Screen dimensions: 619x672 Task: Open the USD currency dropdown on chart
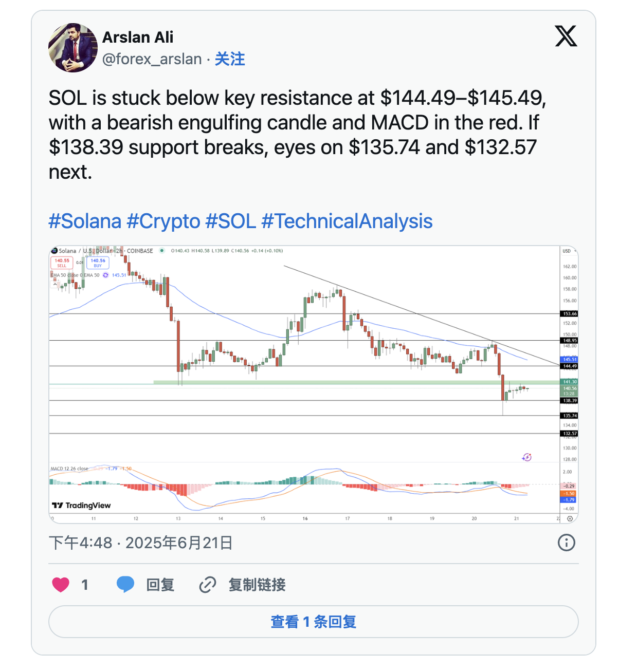[569, 251]
